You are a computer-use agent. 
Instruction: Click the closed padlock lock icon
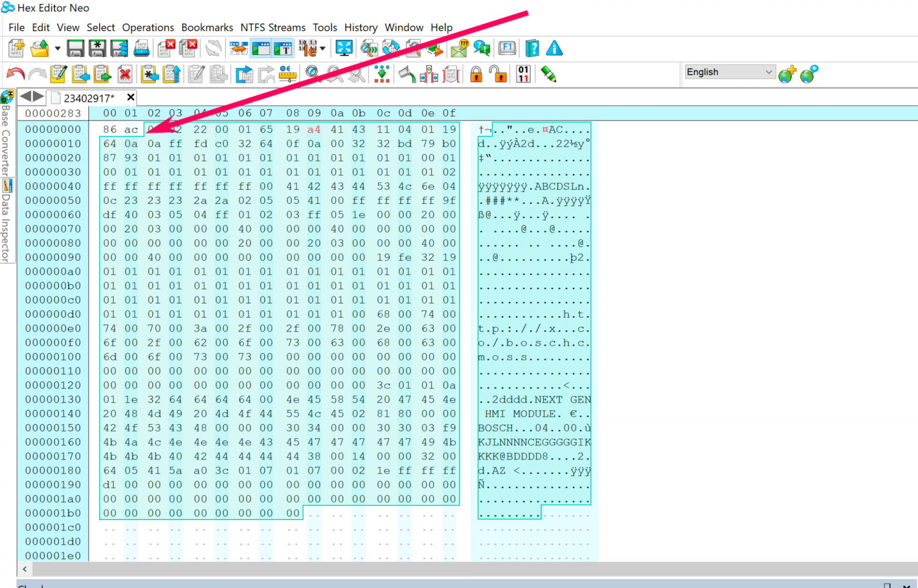(x=476, y=75)
